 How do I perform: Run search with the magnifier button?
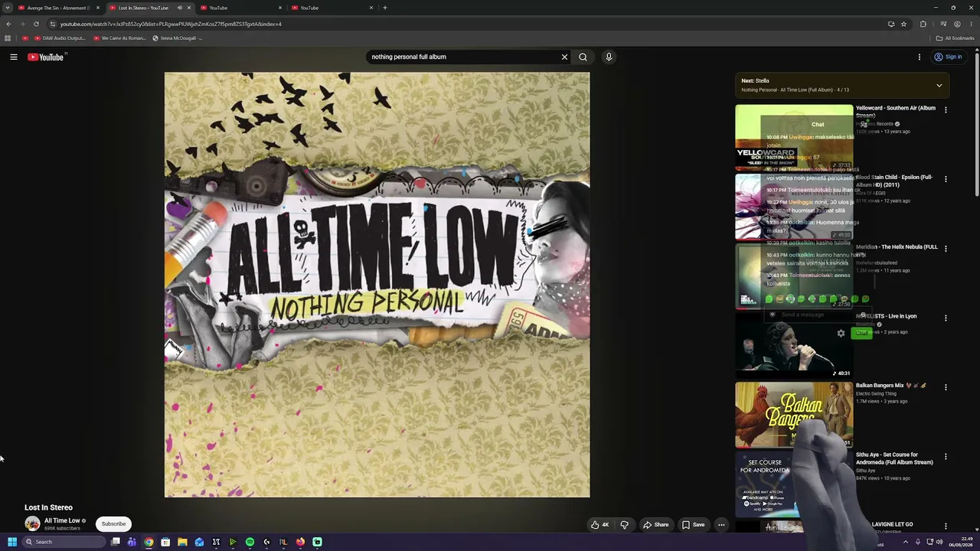tap(583, 57)
